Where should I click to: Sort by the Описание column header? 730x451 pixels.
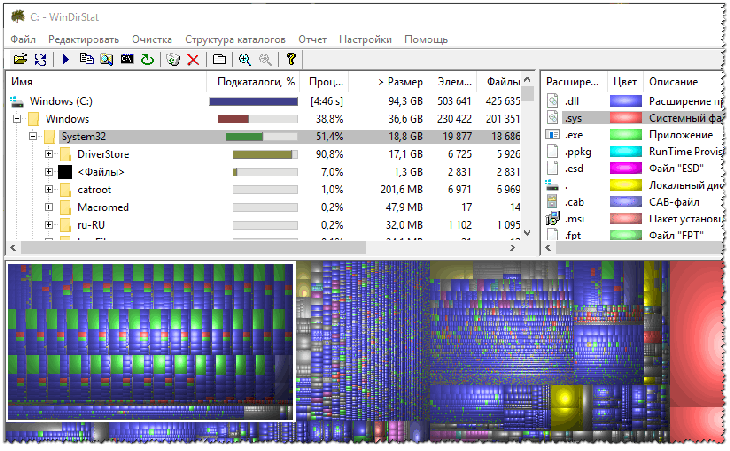coord(683,81)
